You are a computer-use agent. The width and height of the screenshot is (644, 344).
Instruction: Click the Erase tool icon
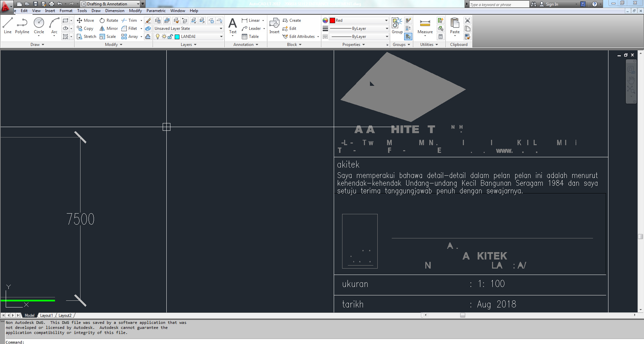148,20
